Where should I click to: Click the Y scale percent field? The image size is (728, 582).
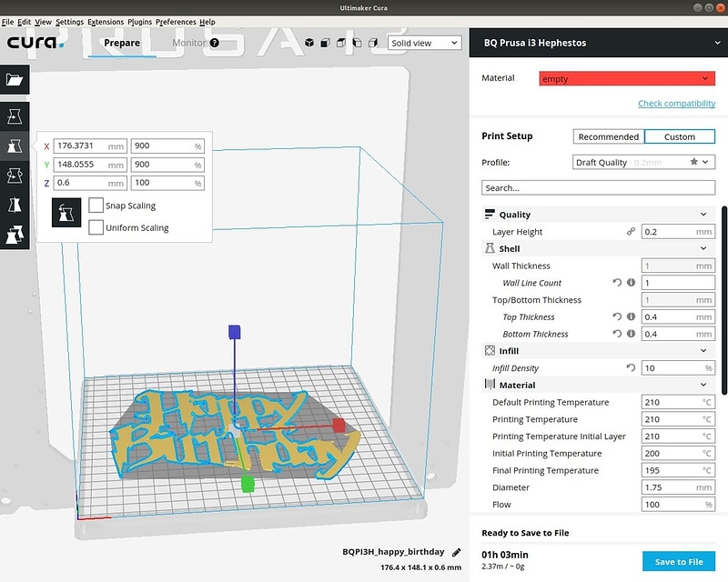pyautogui.click(x=167, y=165)
